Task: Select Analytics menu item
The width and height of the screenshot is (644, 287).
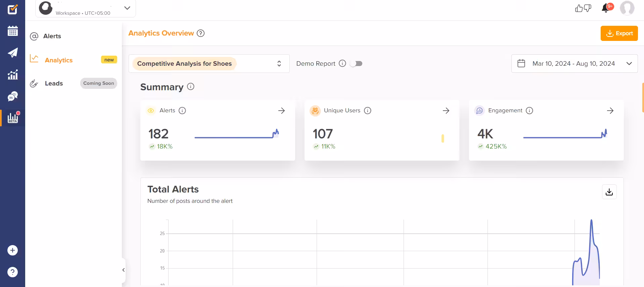Action: tap(59, 60)
